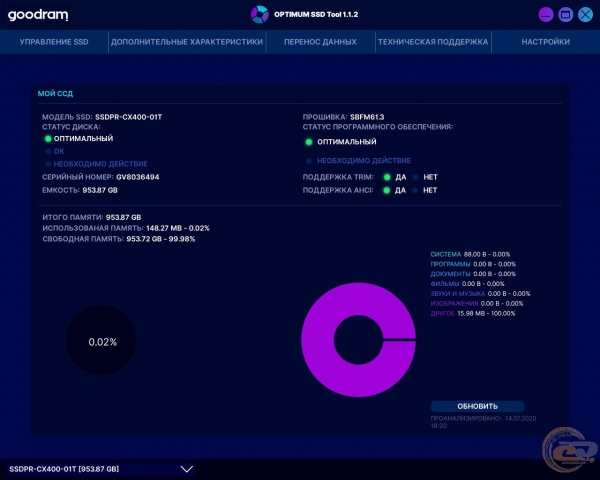This screenshot has width=600, height=480.
Task: Click the Мой ССД heading
Action: (x=55, y=93)
